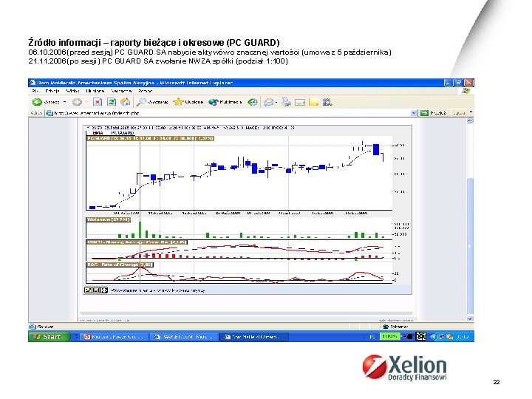
Task: Open the Pomoc menu
Action: click(146, 91)
